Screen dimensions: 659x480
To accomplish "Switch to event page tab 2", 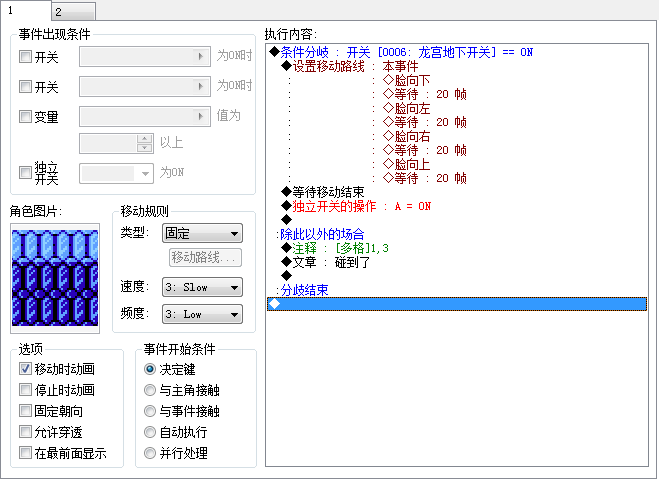I will click(74, 12).
